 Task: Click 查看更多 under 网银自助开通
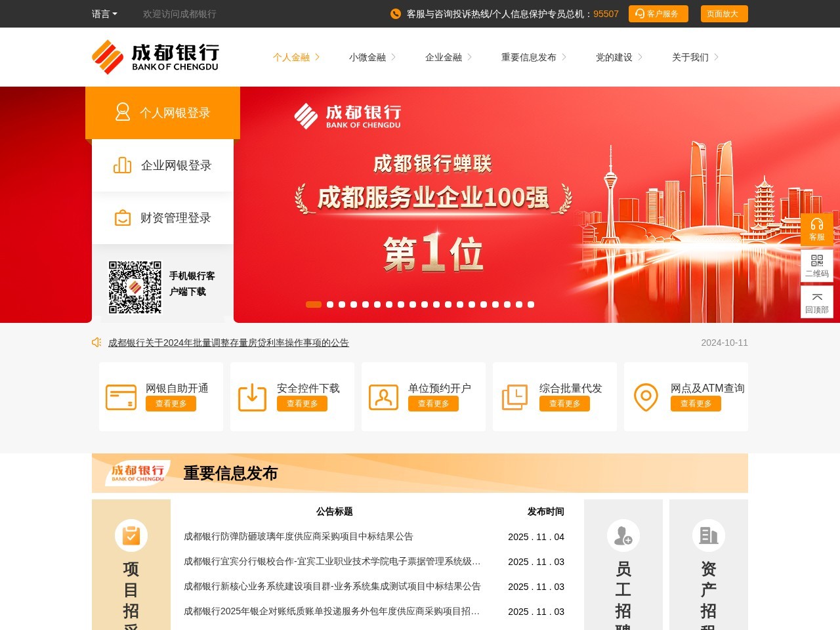point(171,404)
